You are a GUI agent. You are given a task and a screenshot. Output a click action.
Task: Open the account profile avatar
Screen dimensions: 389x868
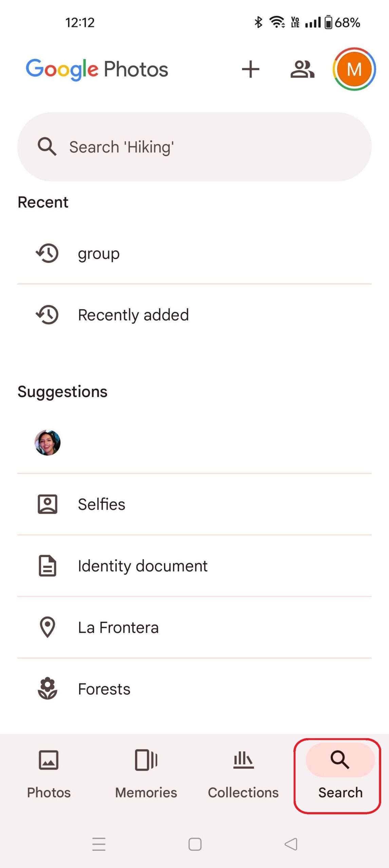click(x=354, y=70)
